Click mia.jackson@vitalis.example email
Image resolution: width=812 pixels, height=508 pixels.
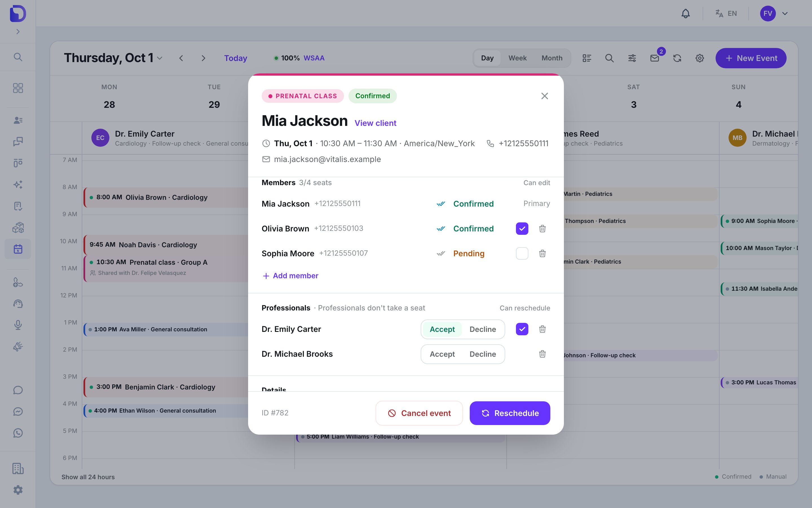click(x=327, y=159)
